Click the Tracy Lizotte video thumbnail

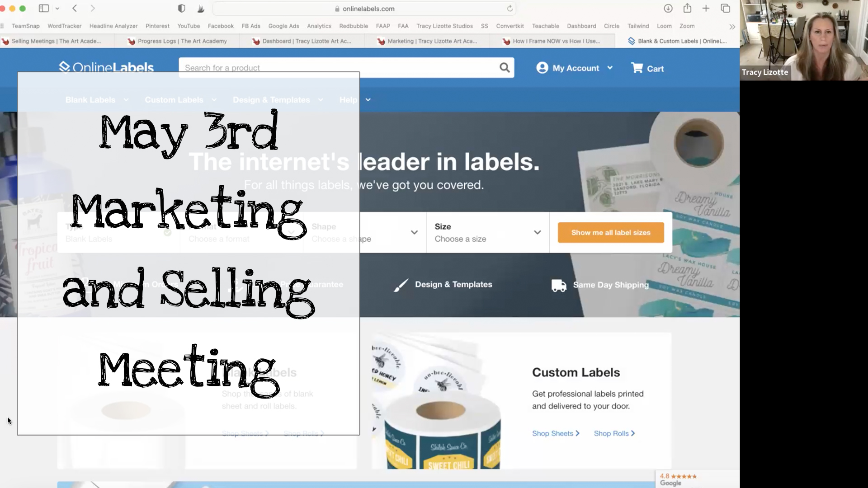[x=804, y=40]
